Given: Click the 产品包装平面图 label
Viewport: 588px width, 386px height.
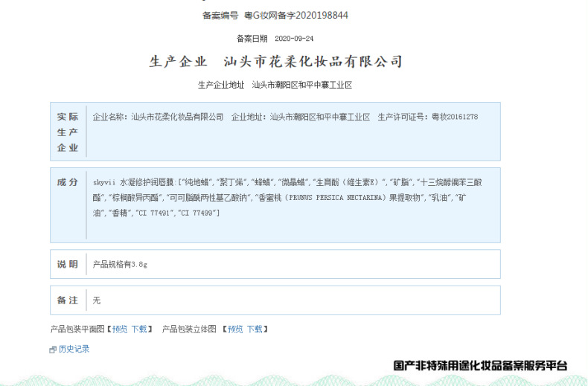Looking at the screenshot, I should pos(77,329).
